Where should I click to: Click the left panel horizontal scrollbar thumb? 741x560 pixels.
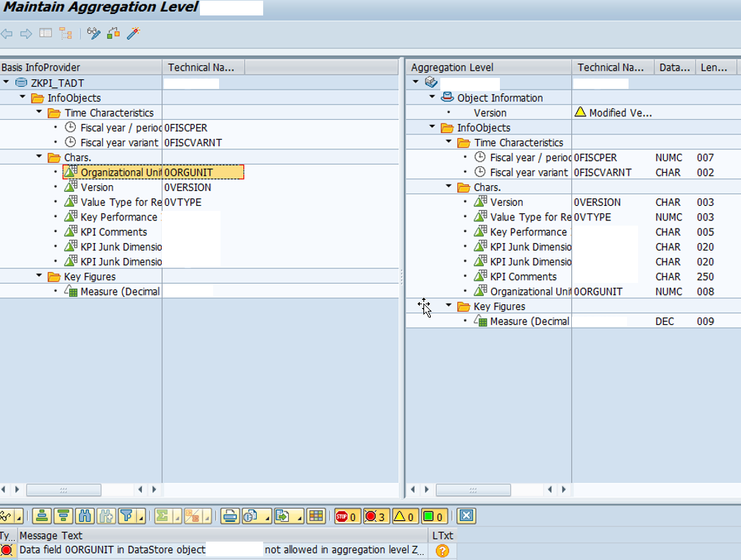coord(63,489)
